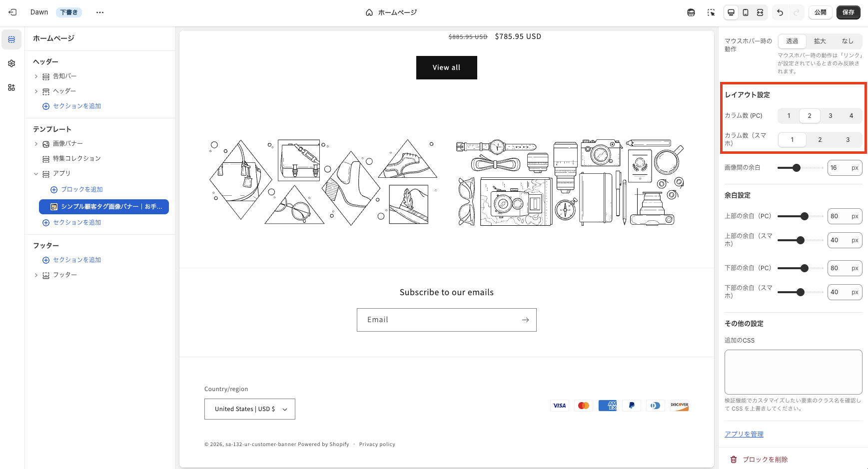
Task: Switch preview to fullscreen view
Action: pyautogui.click(x=760, y=12)
